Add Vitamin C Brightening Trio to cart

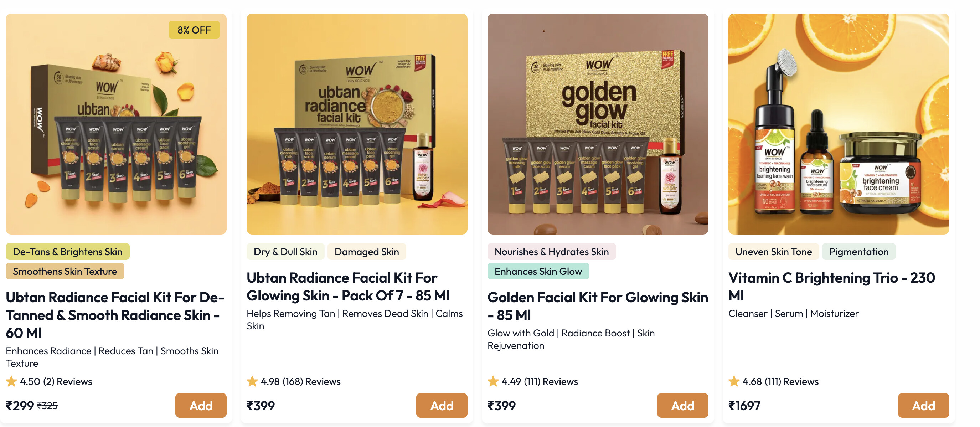[x=923, y=406]
